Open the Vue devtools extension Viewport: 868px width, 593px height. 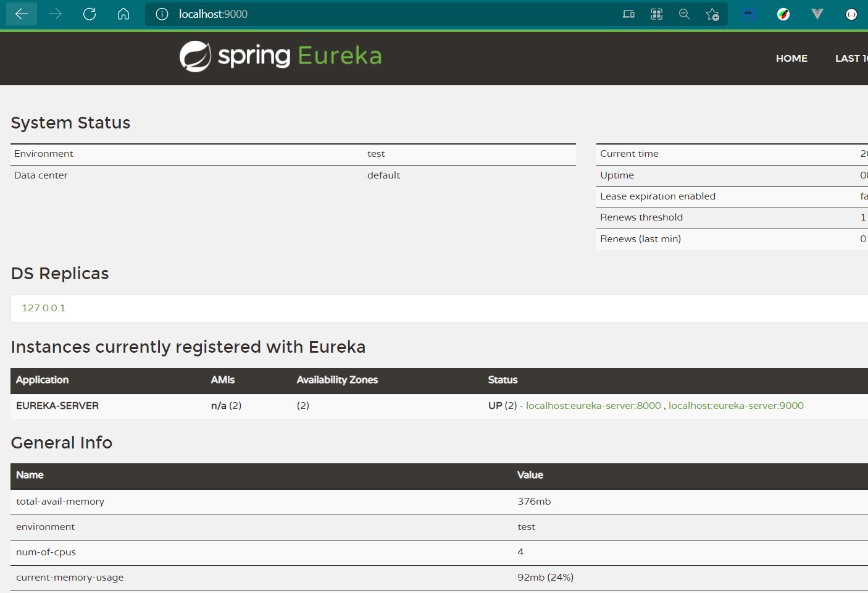[x=817, y=14]
